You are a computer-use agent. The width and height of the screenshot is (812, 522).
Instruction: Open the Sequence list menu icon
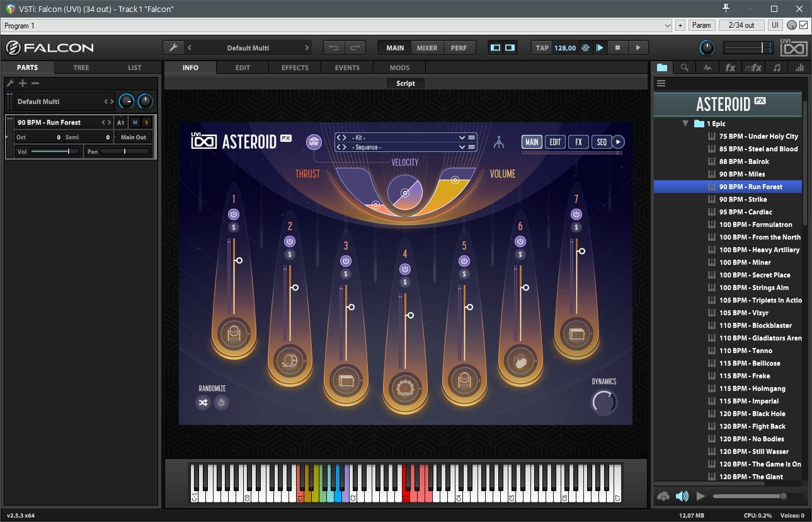472,147
